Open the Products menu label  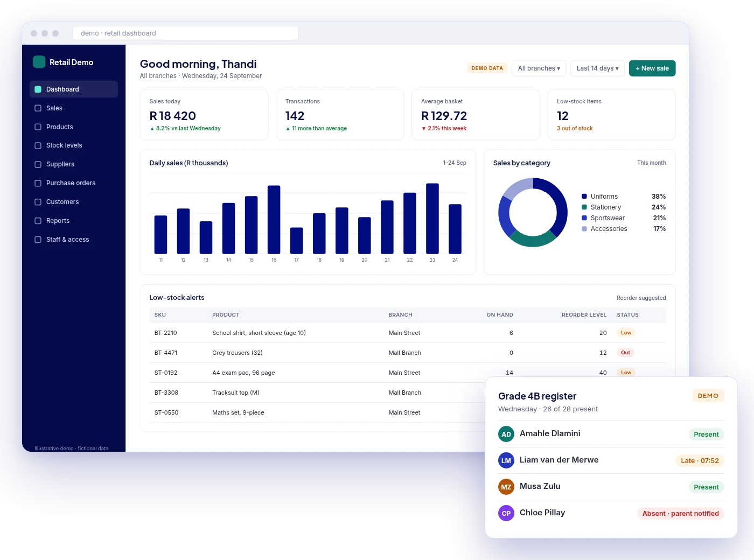pos(60,127)
